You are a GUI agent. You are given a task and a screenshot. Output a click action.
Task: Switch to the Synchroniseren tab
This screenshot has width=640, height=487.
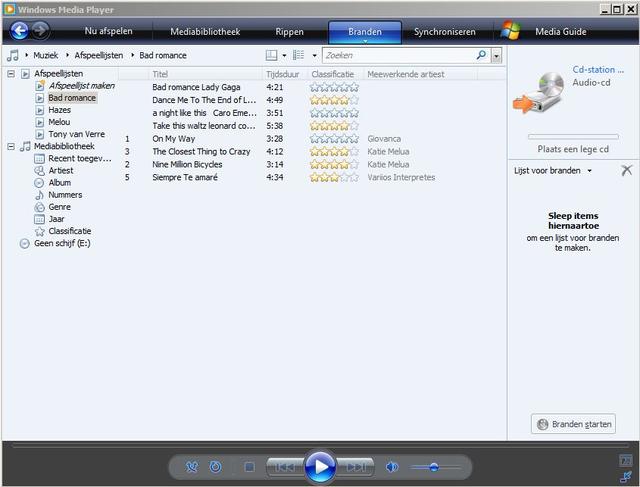pos(445,32)
